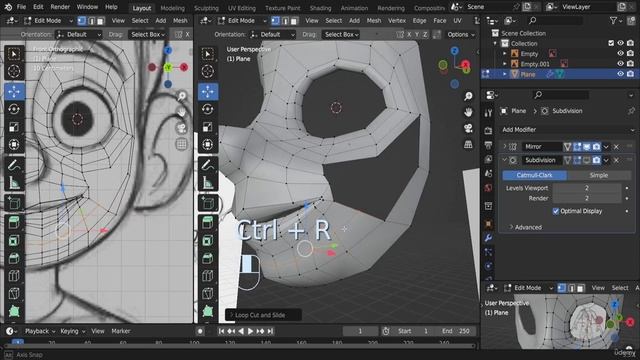Activate the Measure tool in main 3D viewport
This screenshot has width=640, height=360.
(208, 183)
